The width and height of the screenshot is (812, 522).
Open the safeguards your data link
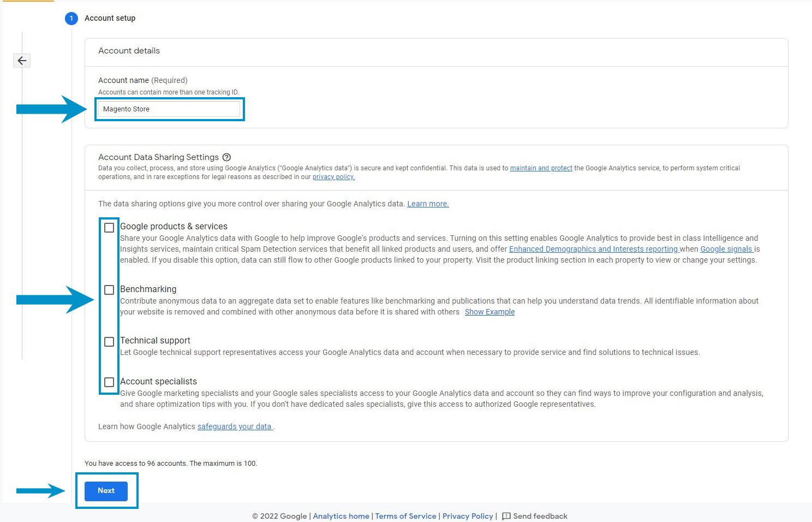[x=235, y=426]
